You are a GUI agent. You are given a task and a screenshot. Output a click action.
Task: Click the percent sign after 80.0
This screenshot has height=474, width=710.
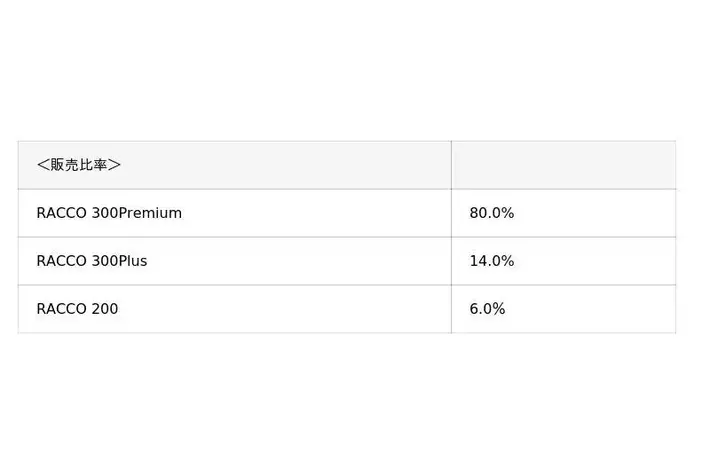(508, 213)
